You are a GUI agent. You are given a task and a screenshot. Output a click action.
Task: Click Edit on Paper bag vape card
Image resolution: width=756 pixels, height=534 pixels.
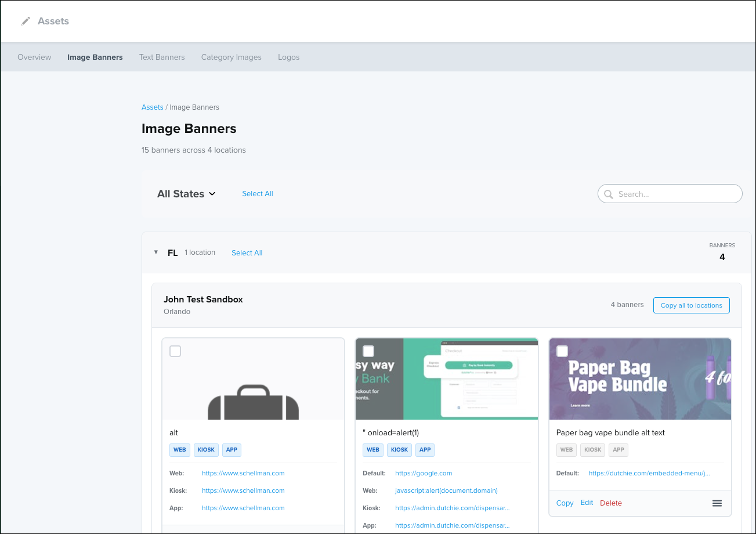587,503
